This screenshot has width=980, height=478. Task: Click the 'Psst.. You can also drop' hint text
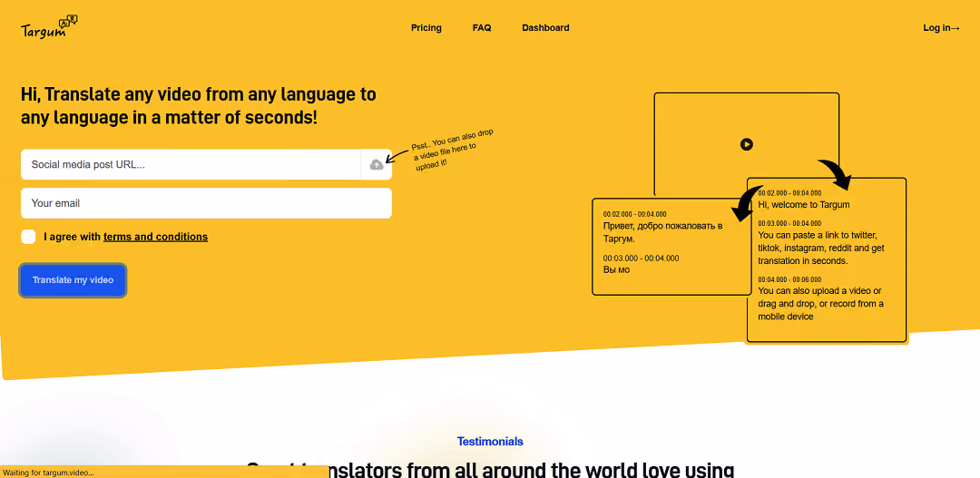[x=453, y=151]
